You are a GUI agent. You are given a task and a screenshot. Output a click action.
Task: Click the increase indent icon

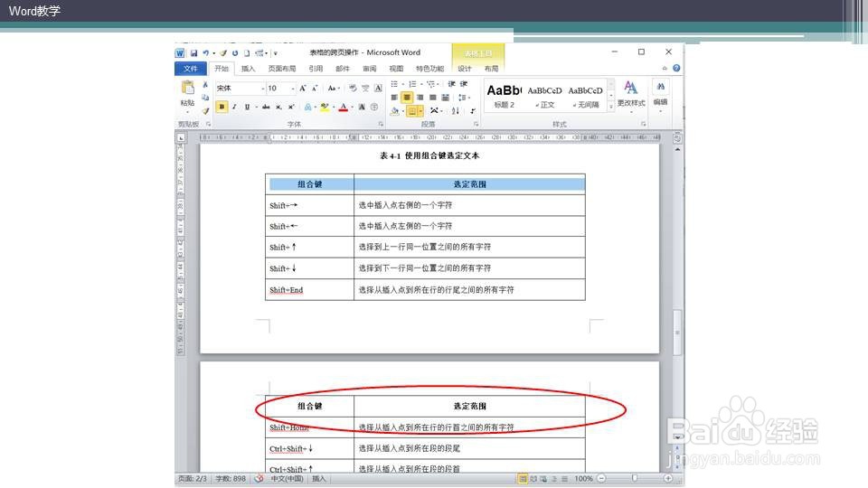coord(464,84)
